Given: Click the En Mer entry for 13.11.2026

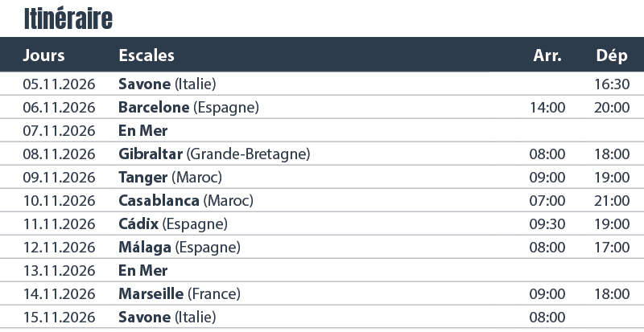Looking at the screenshot, I should [142, 270].
